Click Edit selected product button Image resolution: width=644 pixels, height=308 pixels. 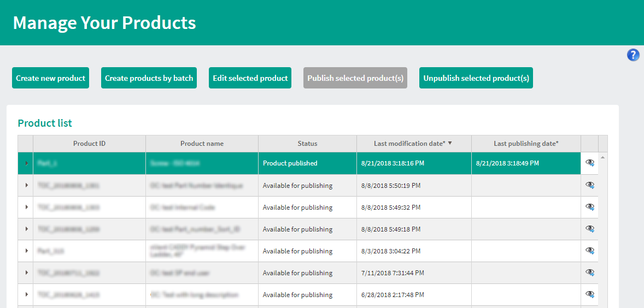tap(250, 78)
